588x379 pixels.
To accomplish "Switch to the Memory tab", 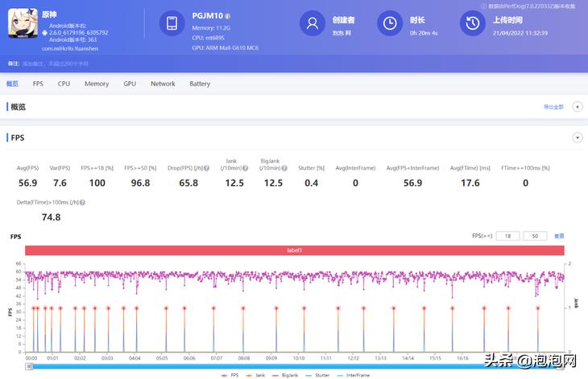I will [97, 84].
